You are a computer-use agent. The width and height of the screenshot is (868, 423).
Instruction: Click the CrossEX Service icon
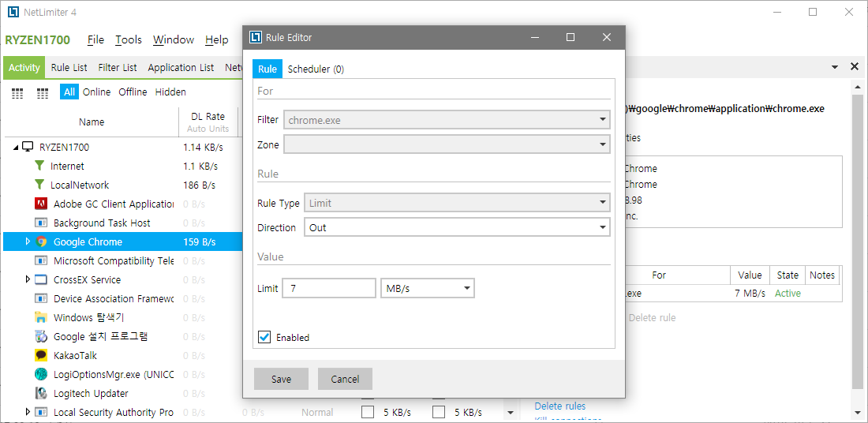pos(41,279)
